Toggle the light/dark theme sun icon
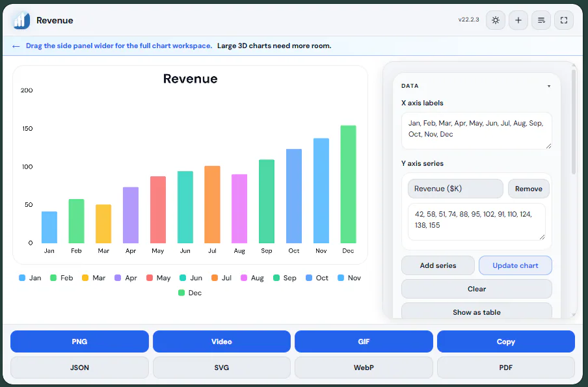The height and width of the screenshot is (387, 588). [496, 20]
